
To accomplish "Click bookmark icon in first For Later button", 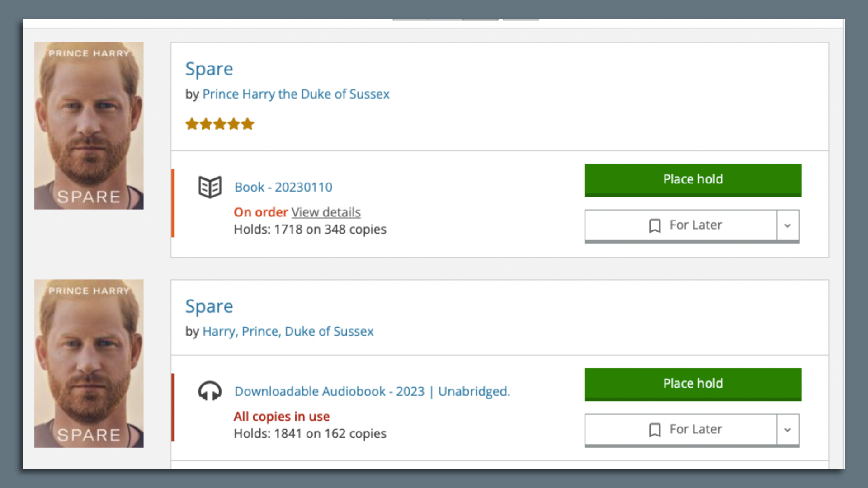I will point(655,225).
